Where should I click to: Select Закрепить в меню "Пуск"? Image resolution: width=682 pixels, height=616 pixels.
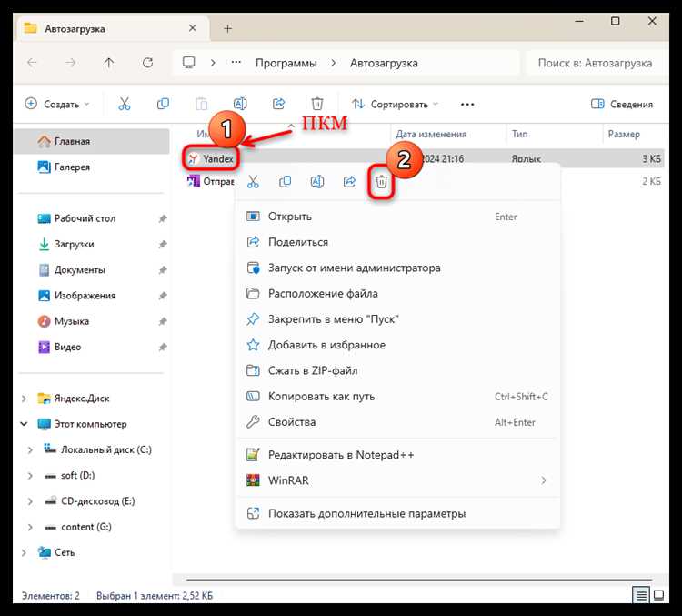pyautogui.click(x=397, y=319)
